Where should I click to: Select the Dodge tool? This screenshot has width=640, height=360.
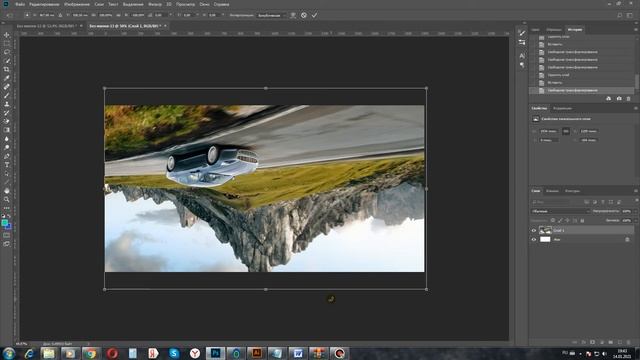7,147
